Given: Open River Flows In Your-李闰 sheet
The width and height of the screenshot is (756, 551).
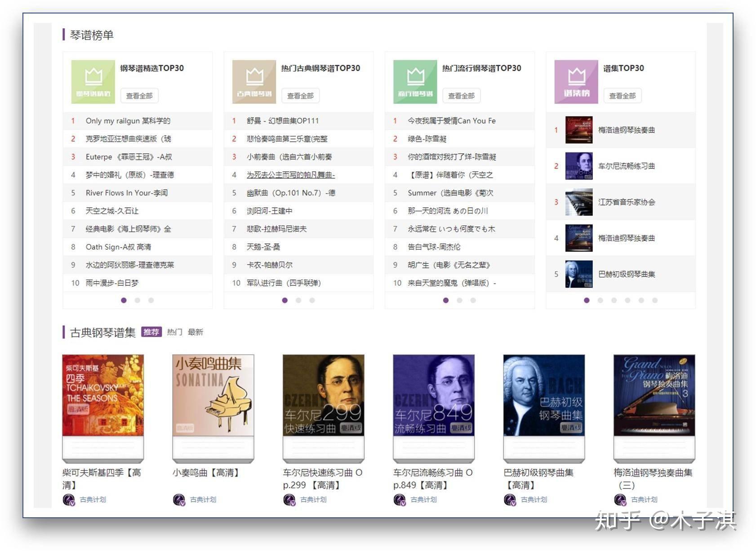Looking at the screenshot, I should click(x=127, y=193).
